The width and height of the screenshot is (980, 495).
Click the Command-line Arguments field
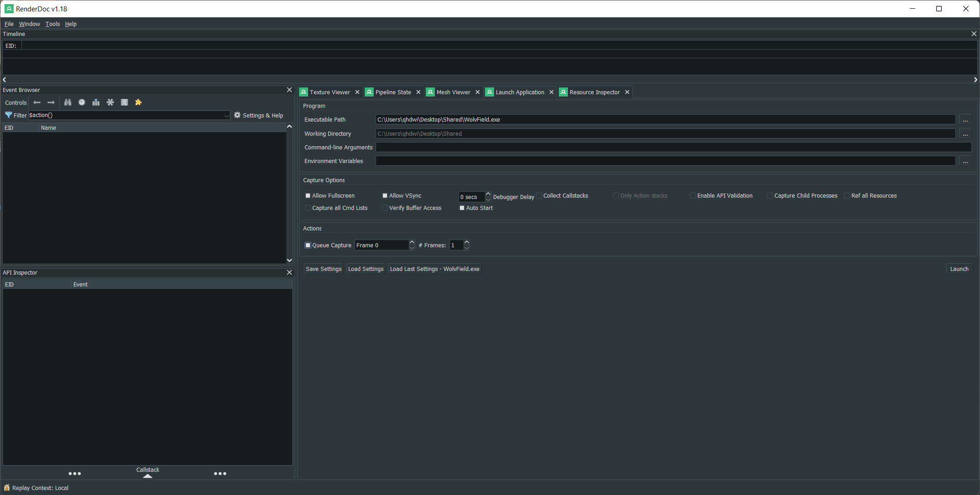(x=673, y=147)
